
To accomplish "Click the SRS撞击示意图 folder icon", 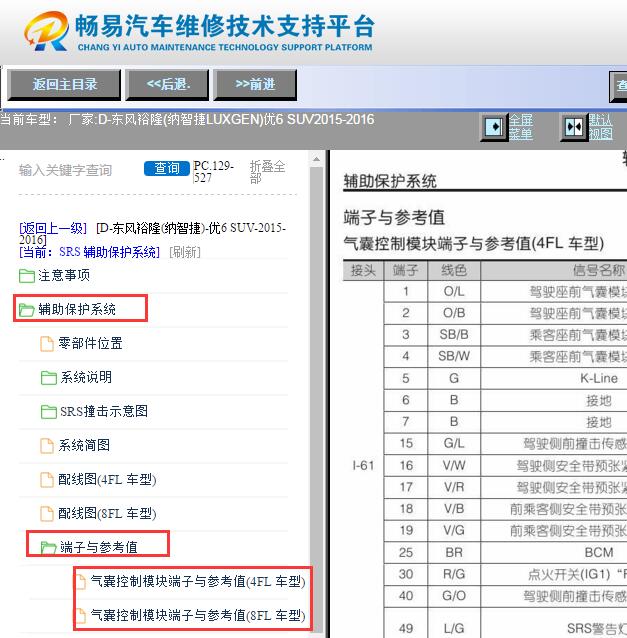I will coord(49,411).
